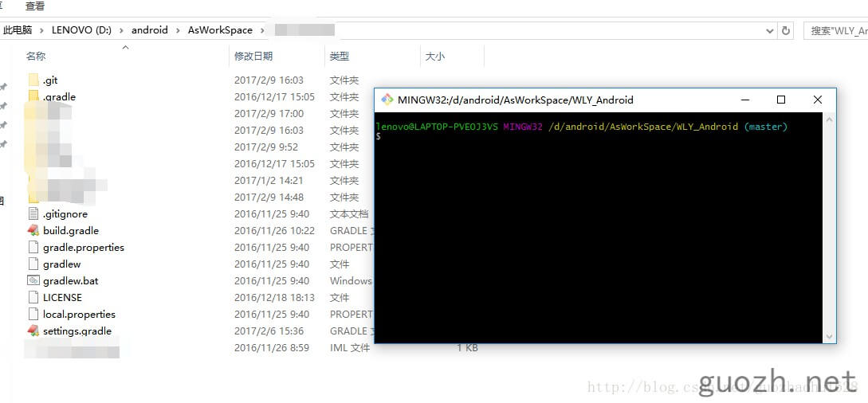This screenshot has height=403, width=868.
Task: Expand the address bar history dropdown
Action: point(769,31)
